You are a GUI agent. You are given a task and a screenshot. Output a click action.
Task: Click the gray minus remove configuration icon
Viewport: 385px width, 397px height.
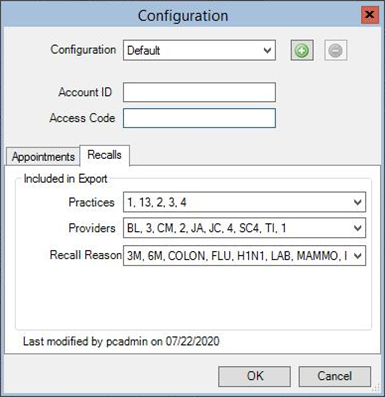click(x=335, y=51)
